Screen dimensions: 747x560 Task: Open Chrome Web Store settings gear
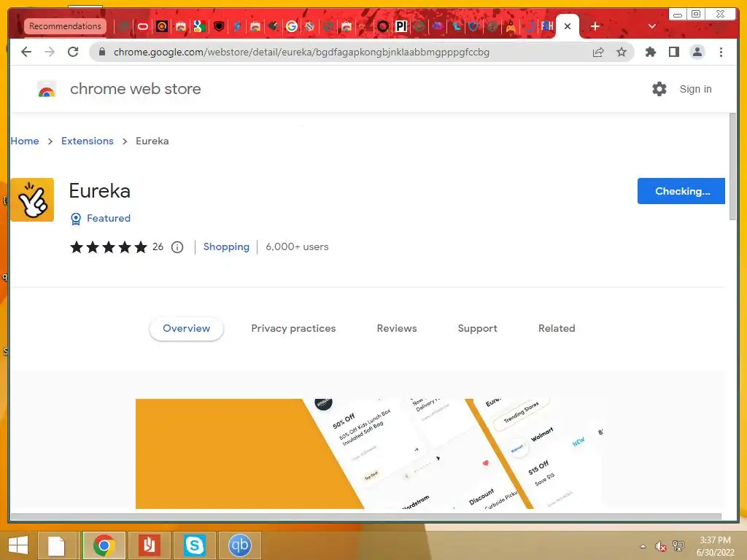click(x=659, y=89)
